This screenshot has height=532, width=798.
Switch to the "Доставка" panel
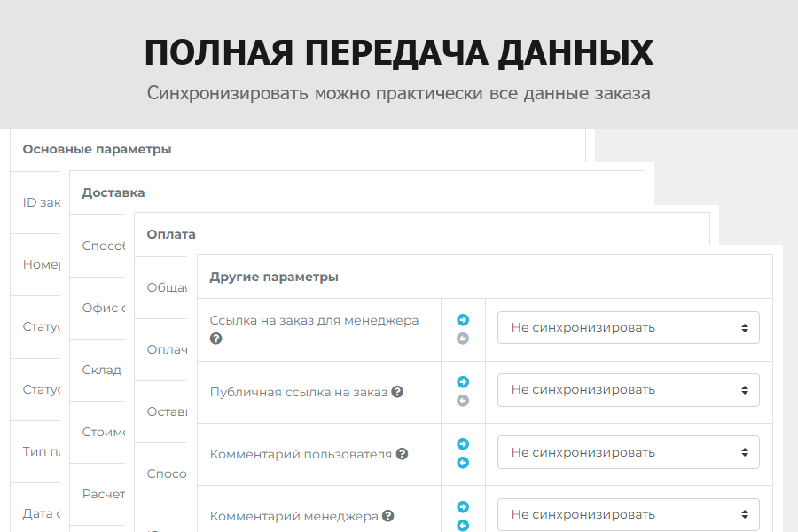pyautogui.click(x=113, y=192)
